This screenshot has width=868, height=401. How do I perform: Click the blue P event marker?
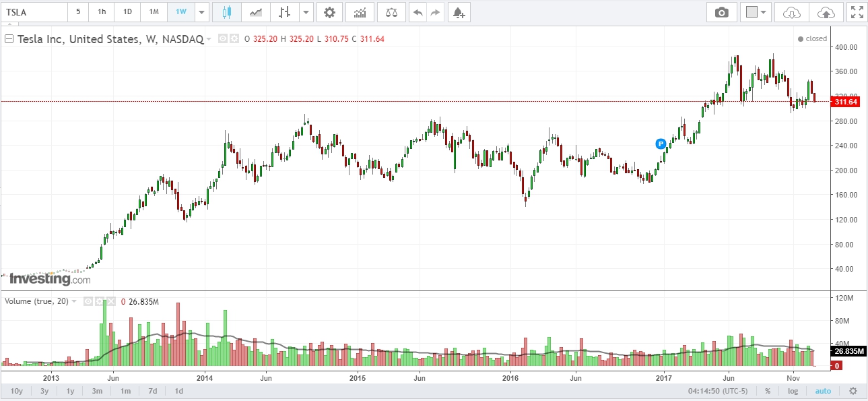point(661,144)
